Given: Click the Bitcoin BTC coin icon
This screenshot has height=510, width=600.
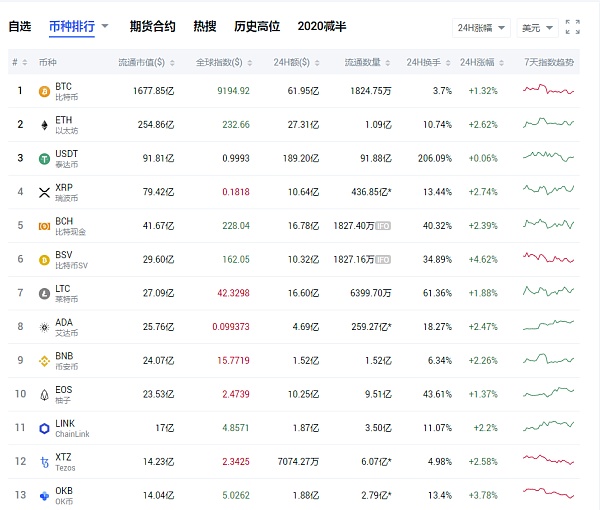Looking at the screenshot, I should [x=44, y=92].
